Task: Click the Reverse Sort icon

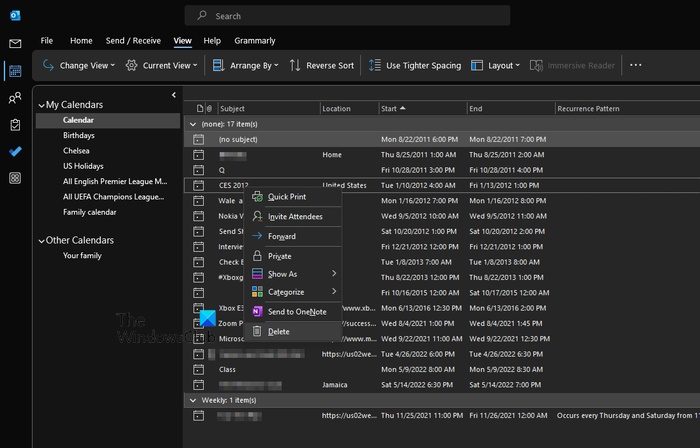Action: point(295,65)
